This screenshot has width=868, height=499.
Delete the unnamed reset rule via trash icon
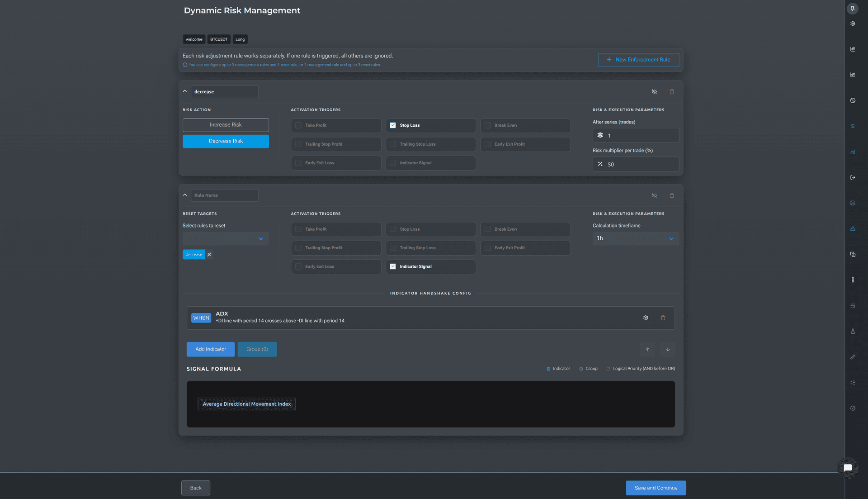[x=672, y=195]
